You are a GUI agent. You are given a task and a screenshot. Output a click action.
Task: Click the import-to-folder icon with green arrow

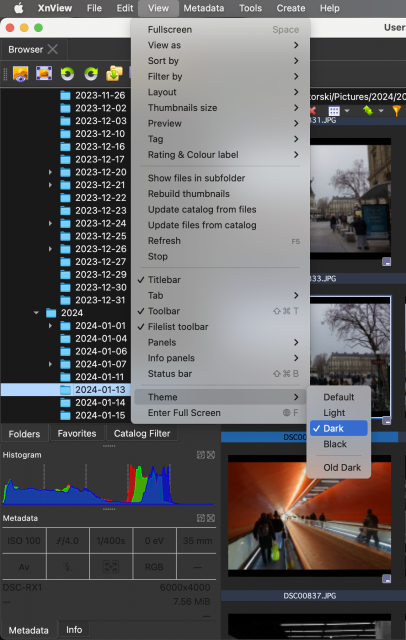[x=114, y=73]
